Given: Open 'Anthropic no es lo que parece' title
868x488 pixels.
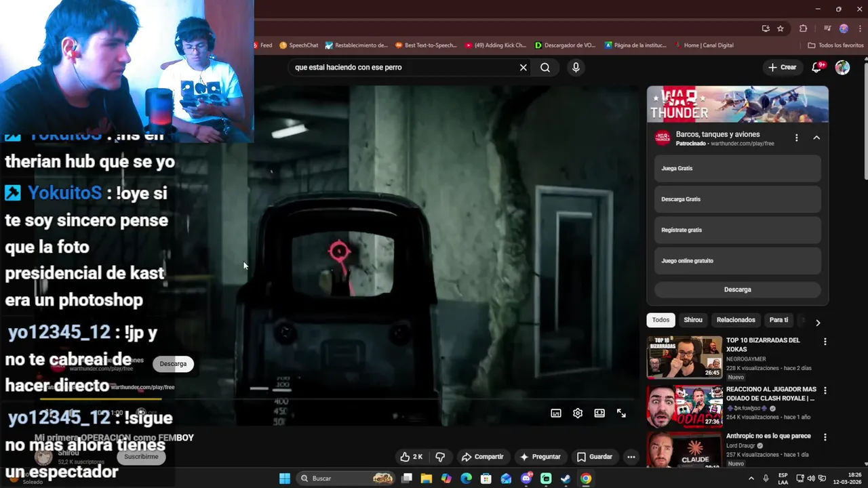Looking at the screenshot, I should [768, 436].
